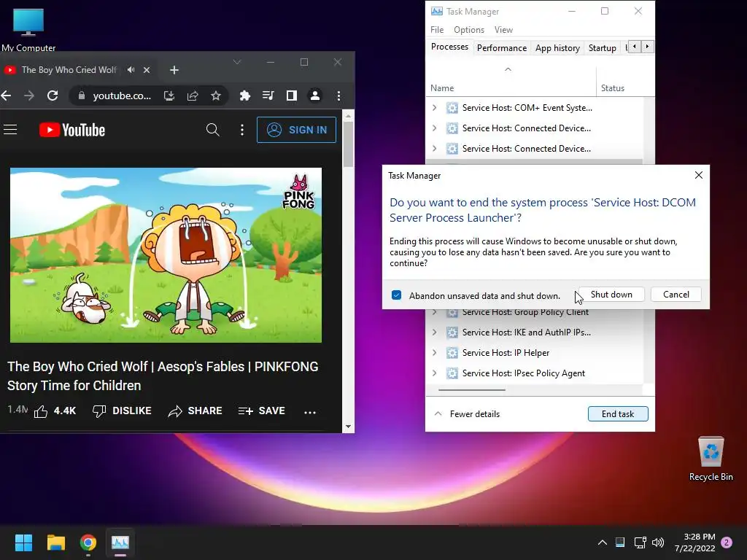This screenshot has width=747, height=560.
Task: Expand Service Host: IPsec Policy Agent row
Action: [x=435, y=373]
